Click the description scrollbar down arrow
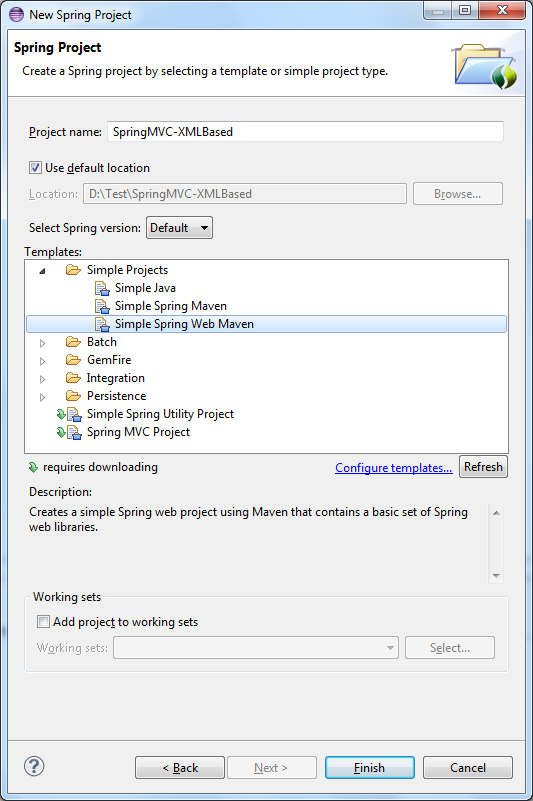 click(496, 576)
